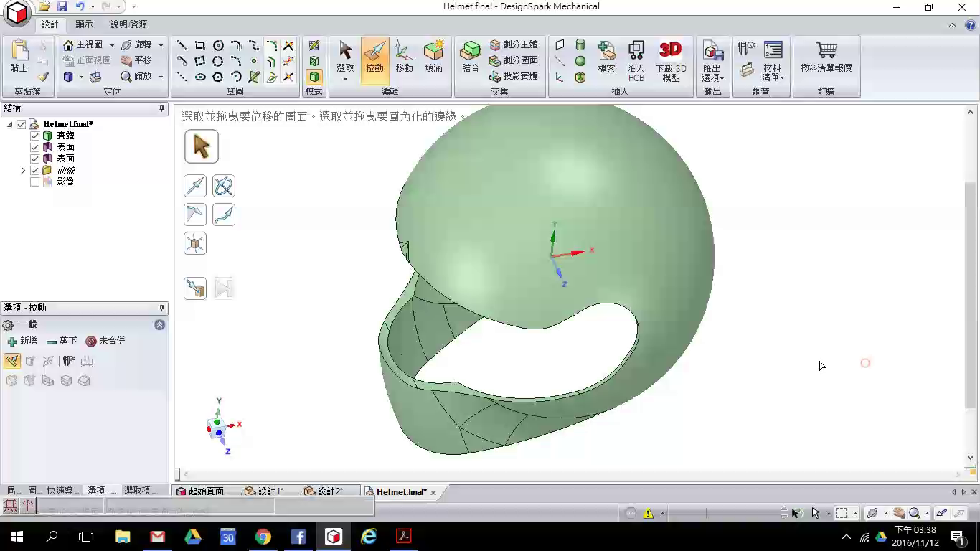The image size is (980, 551).
Task: Enable the 剪下 (Cut) pull option
Action: click(x=61, y=342)
